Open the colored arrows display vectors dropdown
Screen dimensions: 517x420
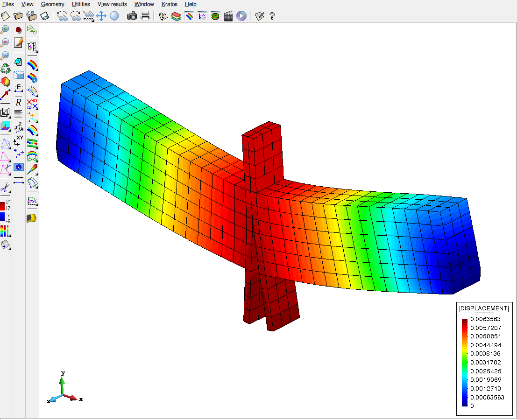pyautogui.click(x=32, y=117)
